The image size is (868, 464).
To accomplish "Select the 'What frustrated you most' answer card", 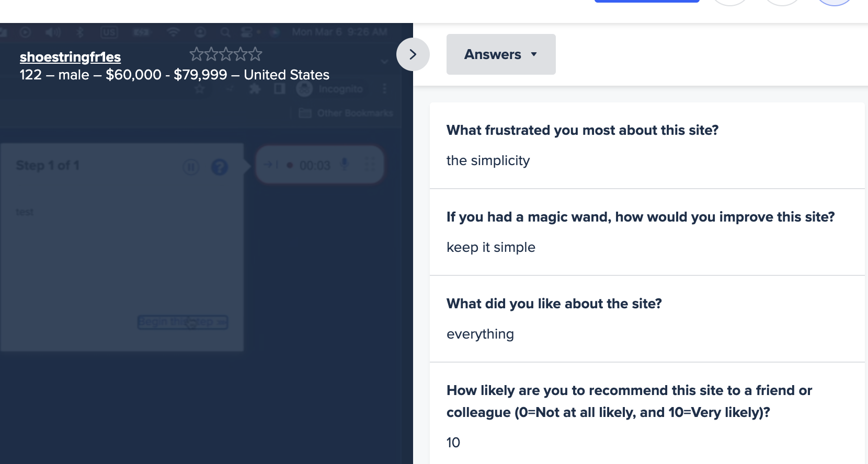I will [647, 146].
